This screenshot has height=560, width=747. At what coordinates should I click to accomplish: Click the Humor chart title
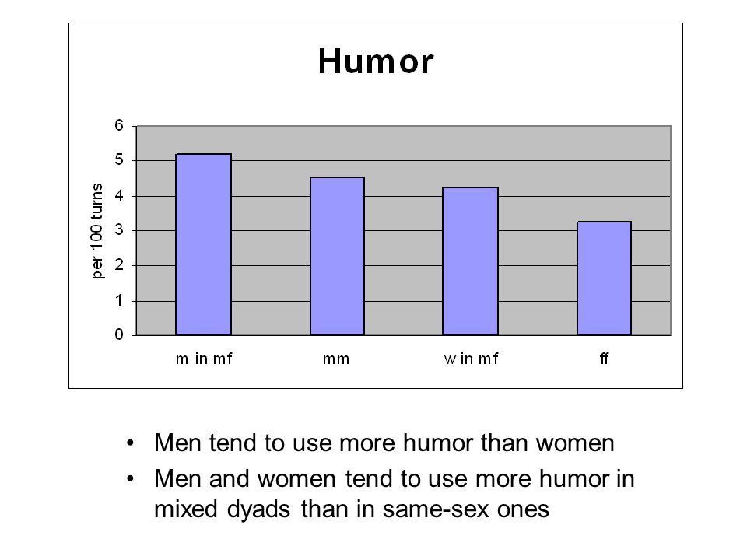click(x=375, y=61)
